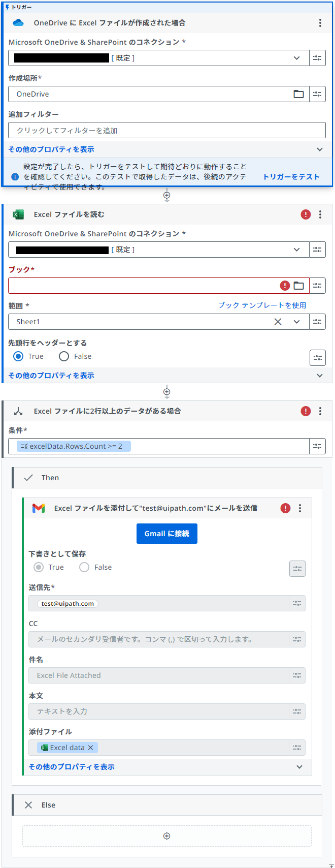Click the add-activity plus below the trigger

pos(166,195)
